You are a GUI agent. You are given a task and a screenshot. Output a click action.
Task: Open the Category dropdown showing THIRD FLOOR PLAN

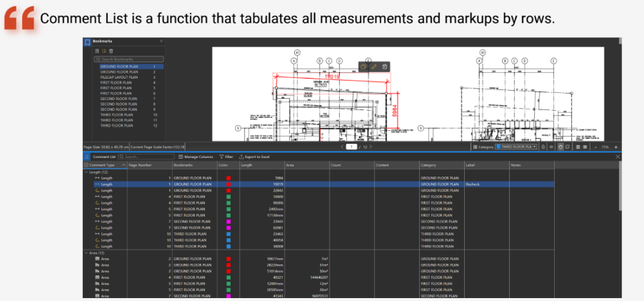[516, 147]
